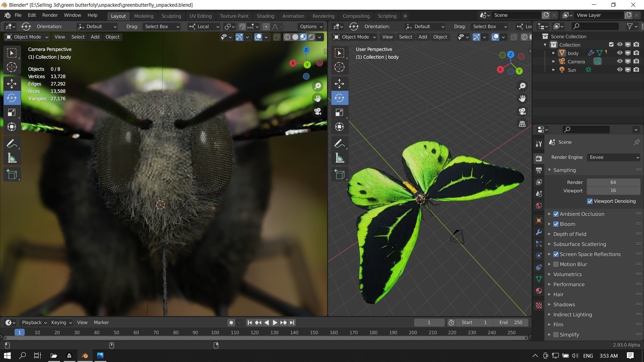Switch to the Shading workspace tab
Image resolution: width=644 pixels, height=362 pixels.
tap(265, 16)
